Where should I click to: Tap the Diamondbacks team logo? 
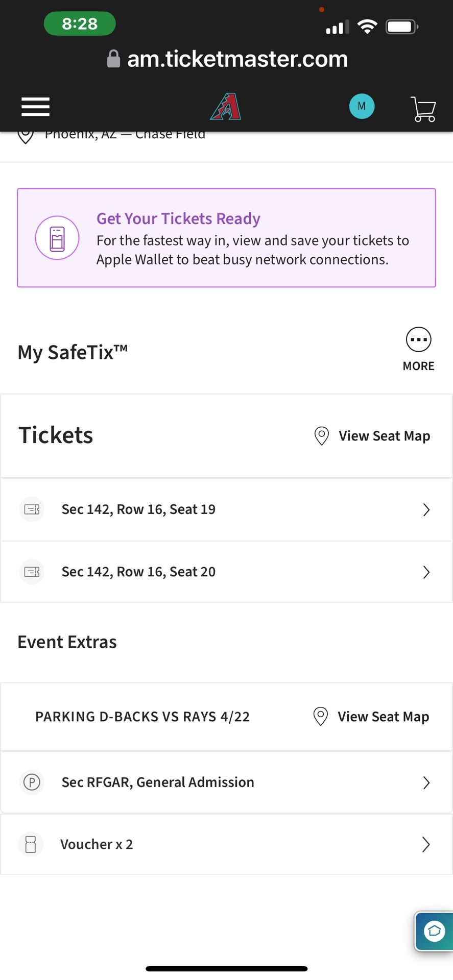[225, 106]
